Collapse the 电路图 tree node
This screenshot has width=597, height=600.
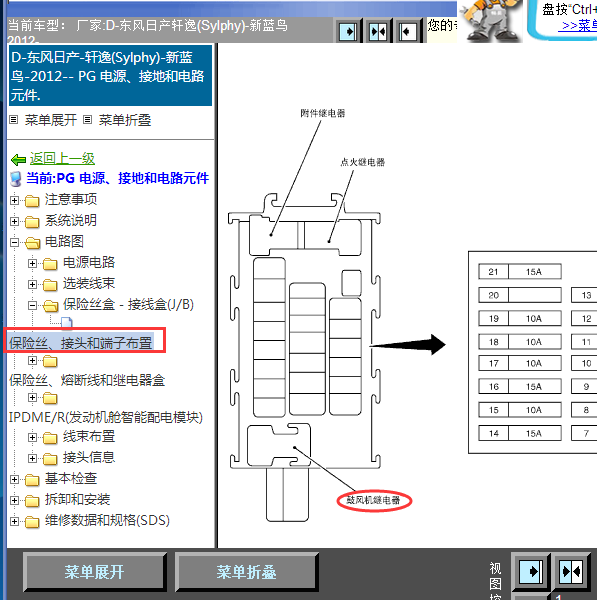[x=15, y=242]
